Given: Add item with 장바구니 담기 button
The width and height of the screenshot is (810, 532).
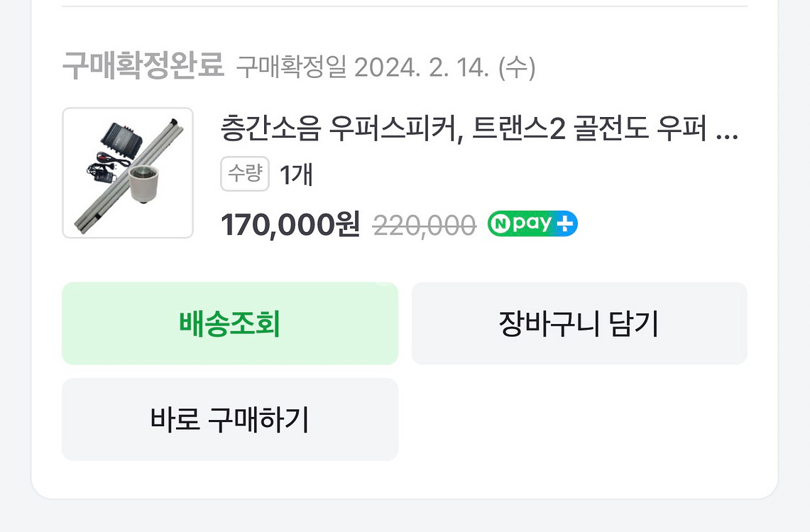Looking at the screenshot, I should (579, 324).
